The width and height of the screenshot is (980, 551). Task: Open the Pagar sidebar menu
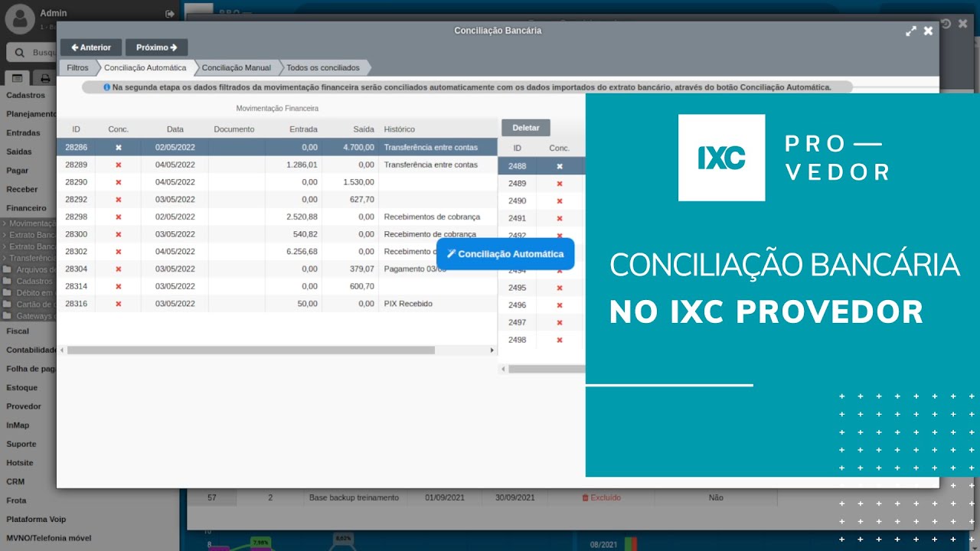[18, 170]
